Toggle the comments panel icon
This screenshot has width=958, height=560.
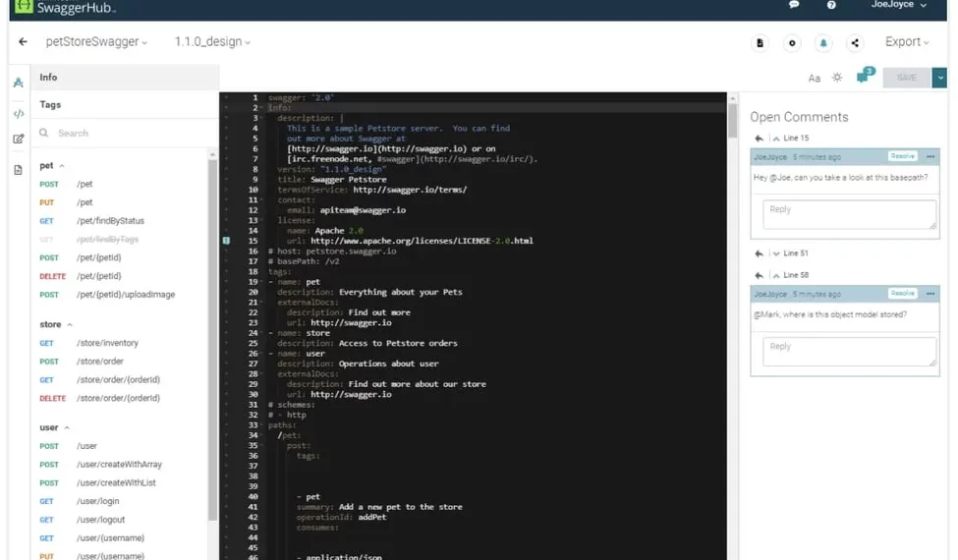pos(864,76)
